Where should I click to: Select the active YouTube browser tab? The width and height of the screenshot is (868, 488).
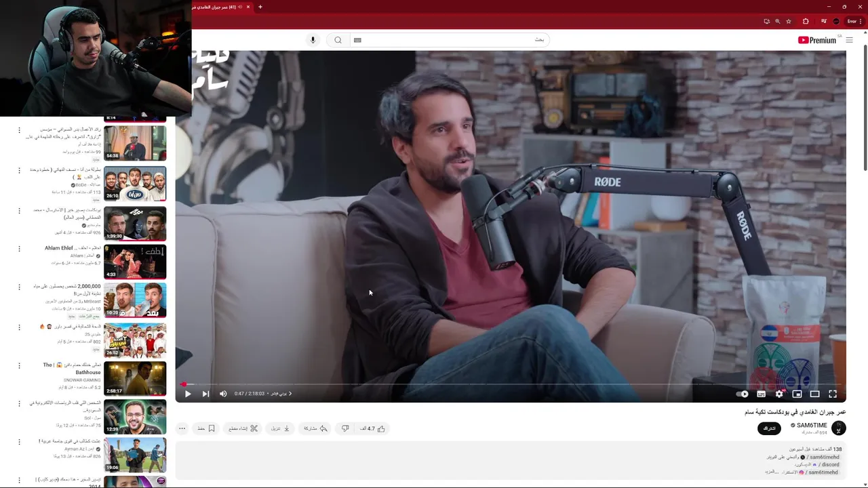coord(222,7)
